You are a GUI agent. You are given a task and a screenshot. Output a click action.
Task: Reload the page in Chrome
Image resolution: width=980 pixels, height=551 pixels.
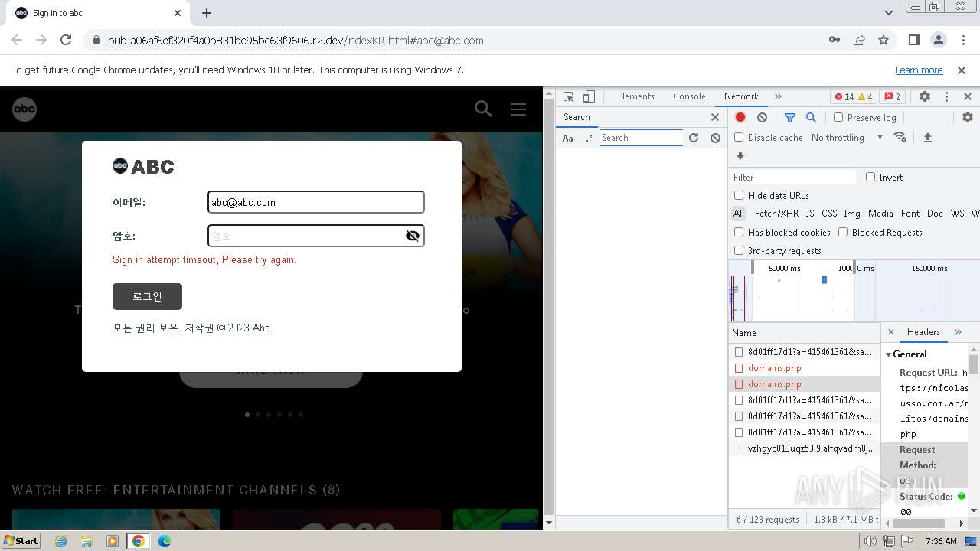tap(66, 40)
